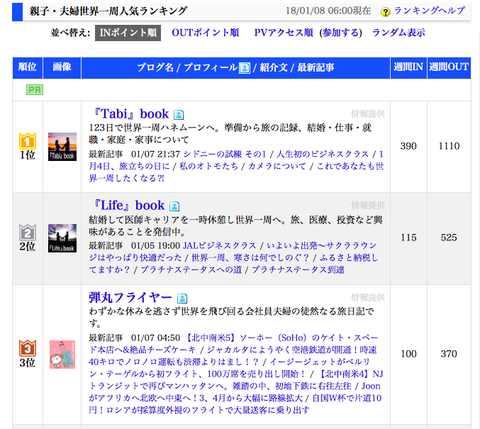Click the 親子・夫婦世界一周人気ランキング heading
This screenshot has height=429, width=480.
coord(108,11)
